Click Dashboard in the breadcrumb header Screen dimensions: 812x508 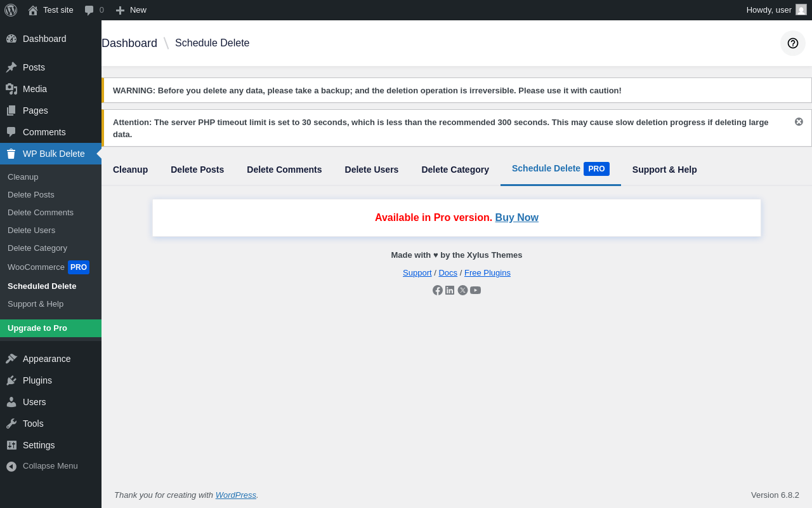click(x=129, y=43)
